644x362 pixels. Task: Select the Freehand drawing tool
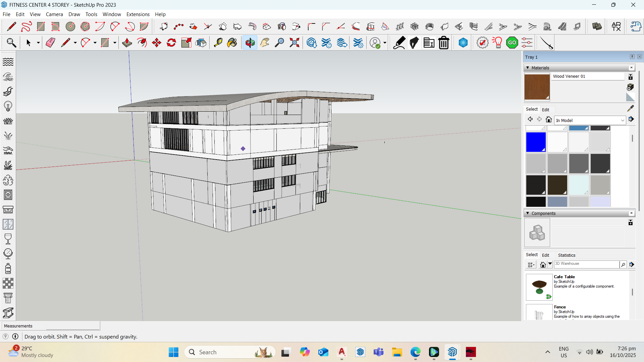point(26,26)
